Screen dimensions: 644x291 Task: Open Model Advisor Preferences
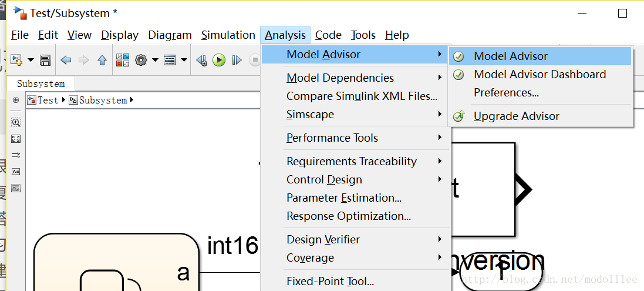tap(540, 92)
